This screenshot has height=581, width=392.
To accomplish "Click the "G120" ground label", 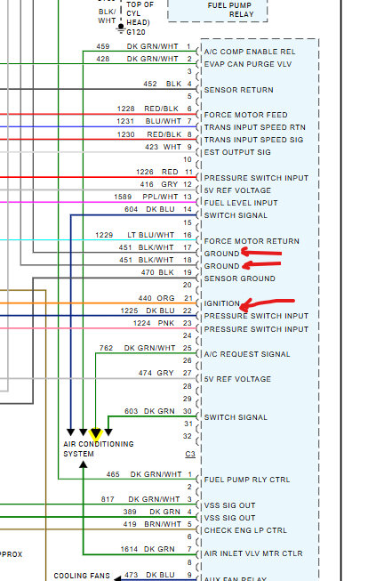I will [136, 32].
